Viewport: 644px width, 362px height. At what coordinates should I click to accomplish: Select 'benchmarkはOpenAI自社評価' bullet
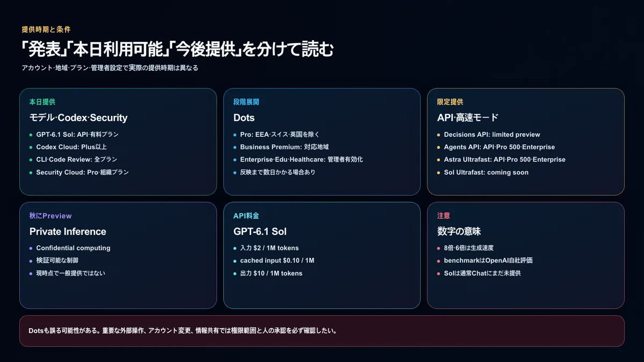488,261
